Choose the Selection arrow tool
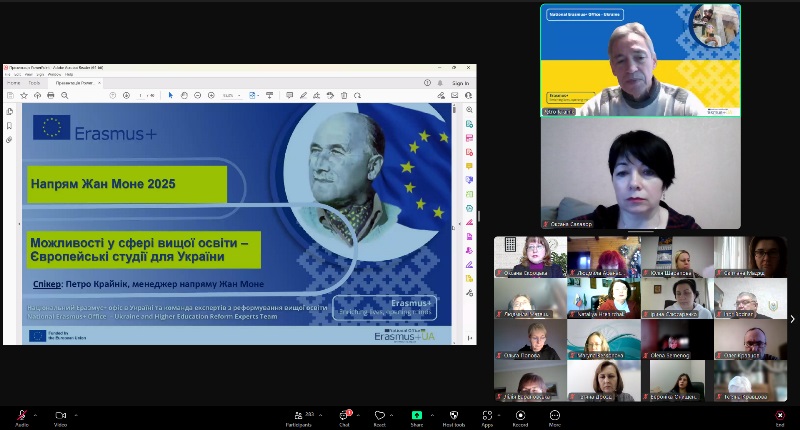 tap(170, 95)
